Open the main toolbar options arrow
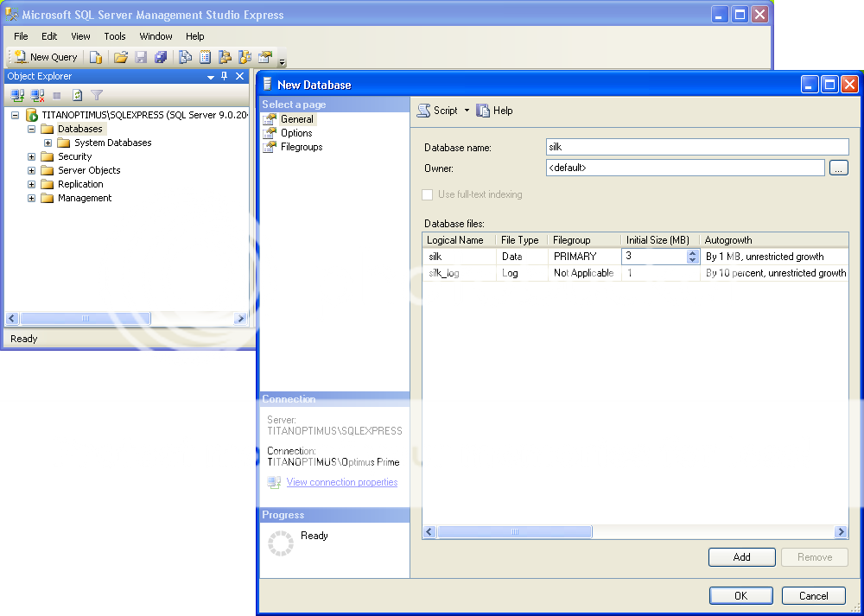 tap(283, 61)
